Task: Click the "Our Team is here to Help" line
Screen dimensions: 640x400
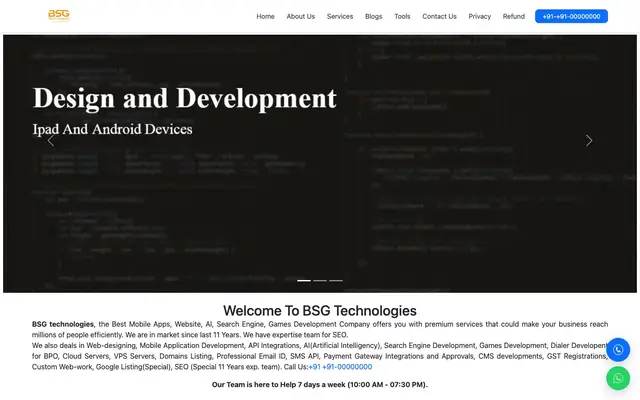Action: (x=320, y=384)
